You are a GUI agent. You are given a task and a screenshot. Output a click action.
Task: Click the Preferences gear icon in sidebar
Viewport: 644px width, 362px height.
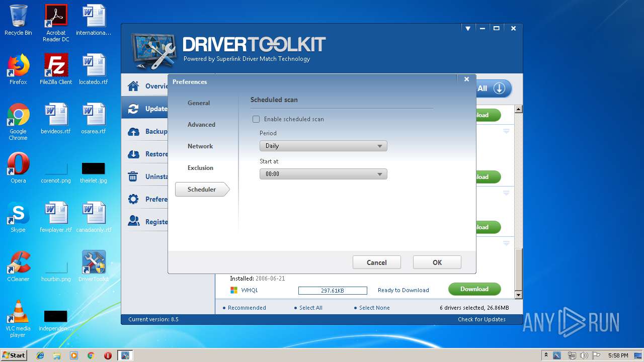point(133,199)
